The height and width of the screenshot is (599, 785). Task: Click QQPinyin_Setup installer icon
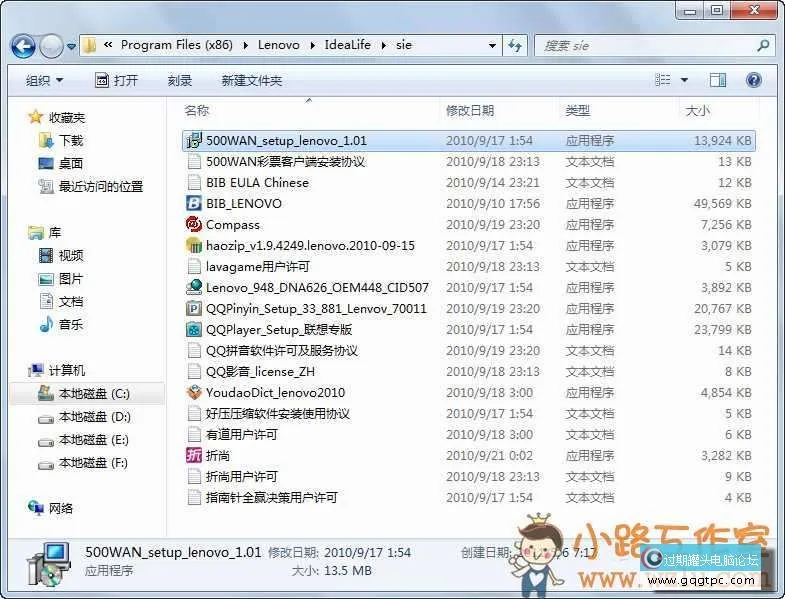194,309
